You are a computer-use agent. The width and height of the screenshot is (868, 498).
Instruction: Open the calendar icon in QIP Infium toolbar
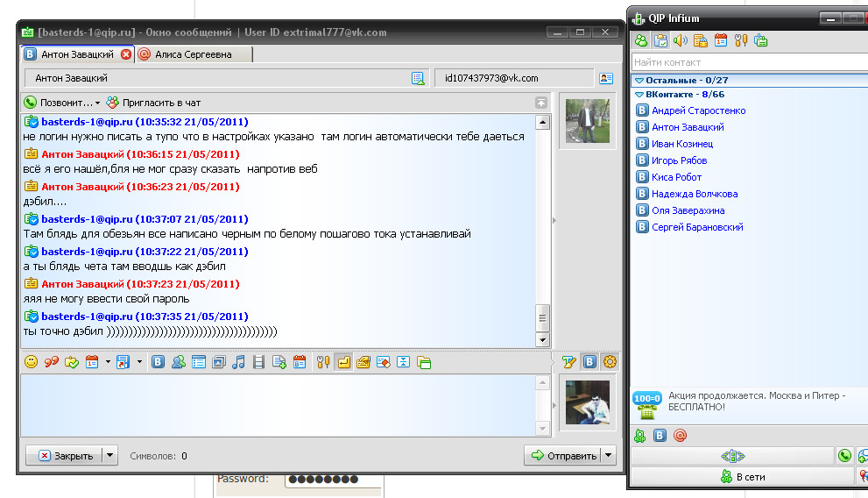pyautogui.click(x=721, y=40)
